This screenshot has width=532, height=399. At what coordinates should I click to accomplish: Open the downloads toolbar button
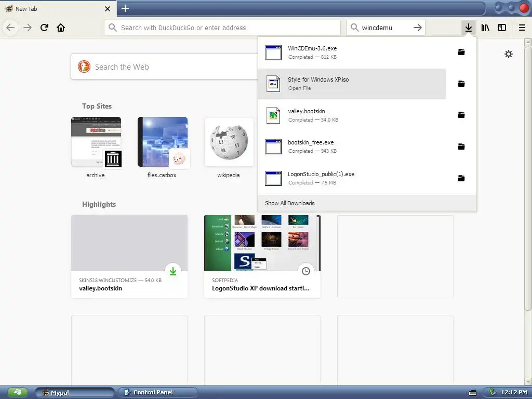click(469, 28)
